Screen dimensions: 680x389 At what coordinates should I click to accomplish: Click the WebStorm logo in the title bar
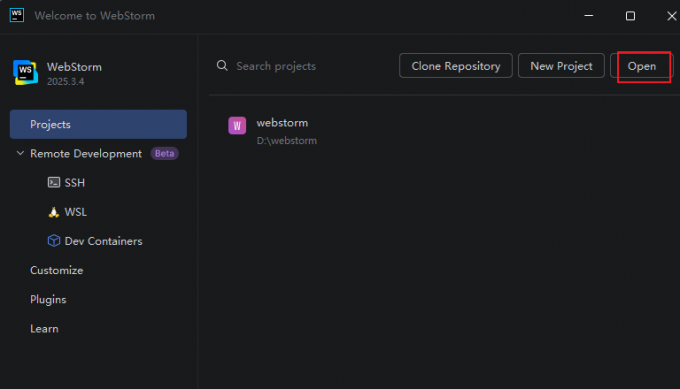[x=16, y=15]
